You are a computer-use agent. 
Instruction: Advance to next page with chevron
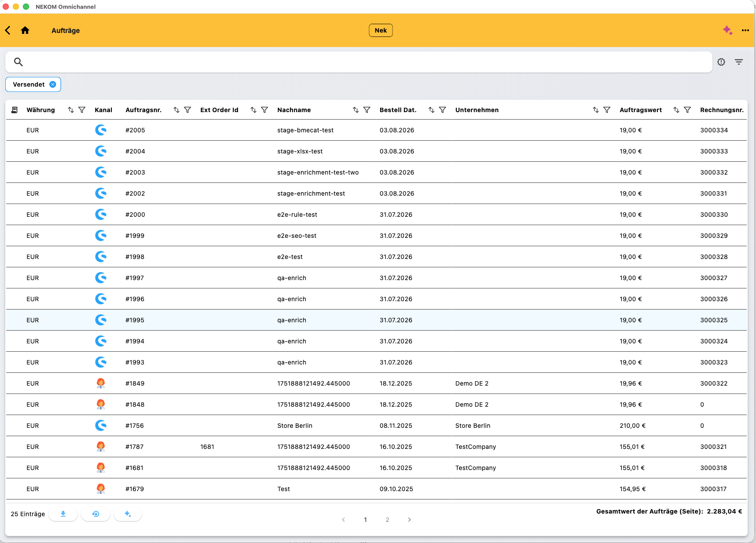(409, 520)
